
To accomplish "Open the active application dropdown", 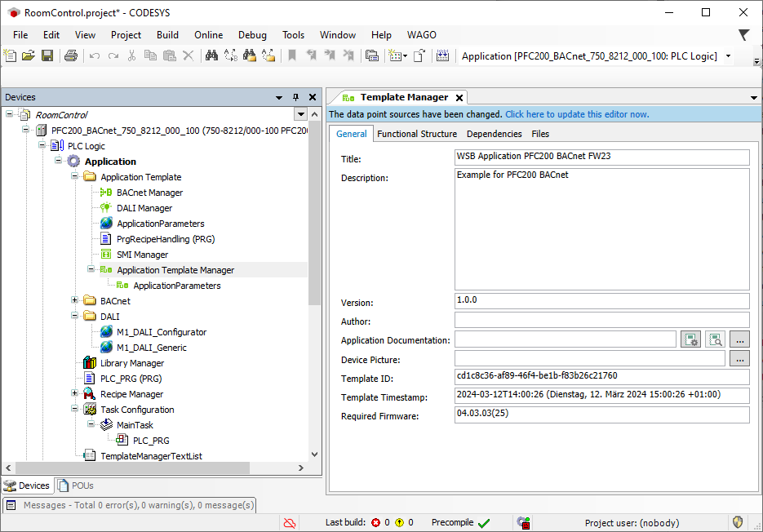I will 729,56.
